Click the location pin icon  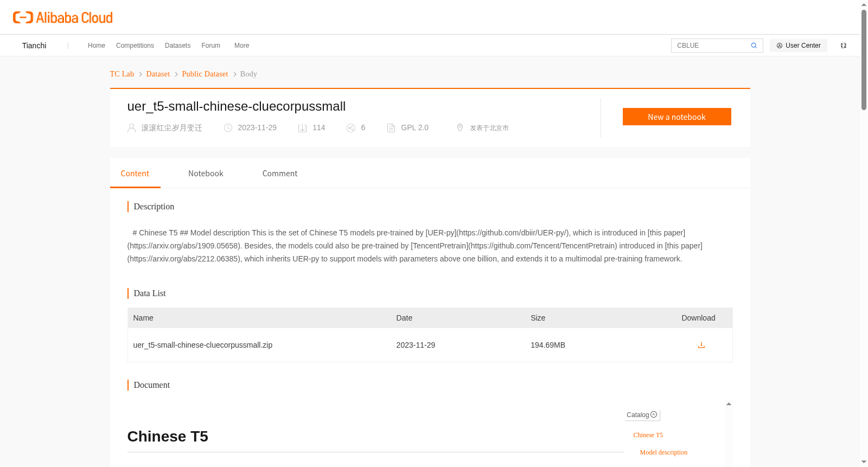coord(460,127)
